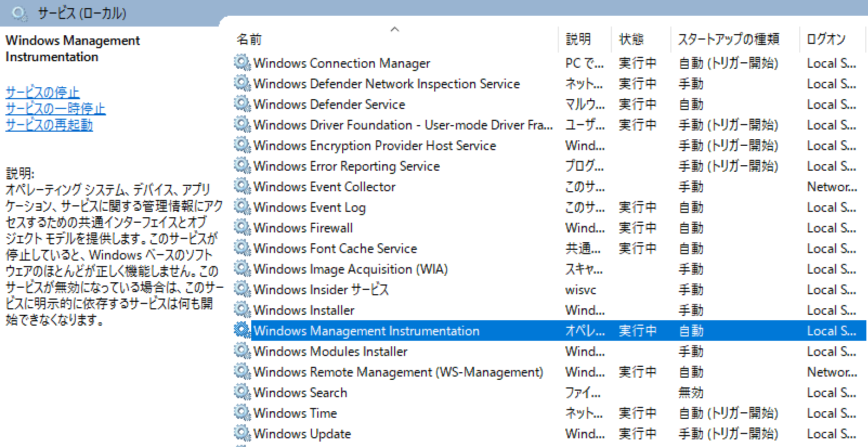Restart the service via サービスの再起動 link
Image resolution: width=868 pixels, height=447 pixels.
[x=49, y=125]
